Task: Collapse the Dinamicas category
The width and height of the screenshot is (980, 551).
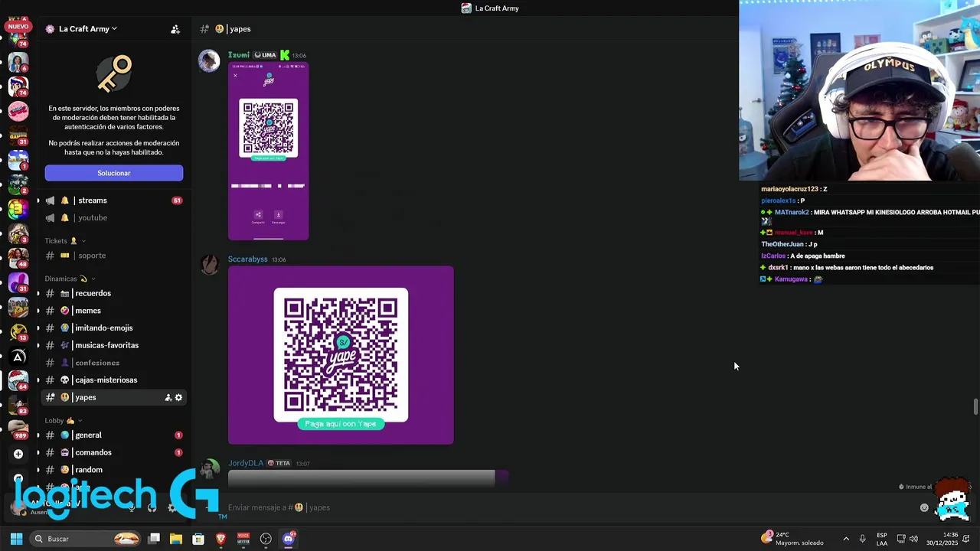Action: tap(70, 279)
